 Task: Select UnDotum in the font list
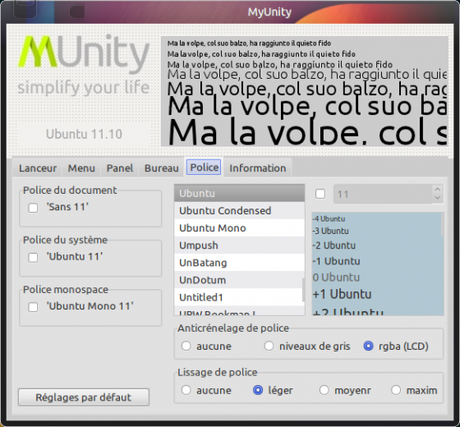tap(239, 280)
